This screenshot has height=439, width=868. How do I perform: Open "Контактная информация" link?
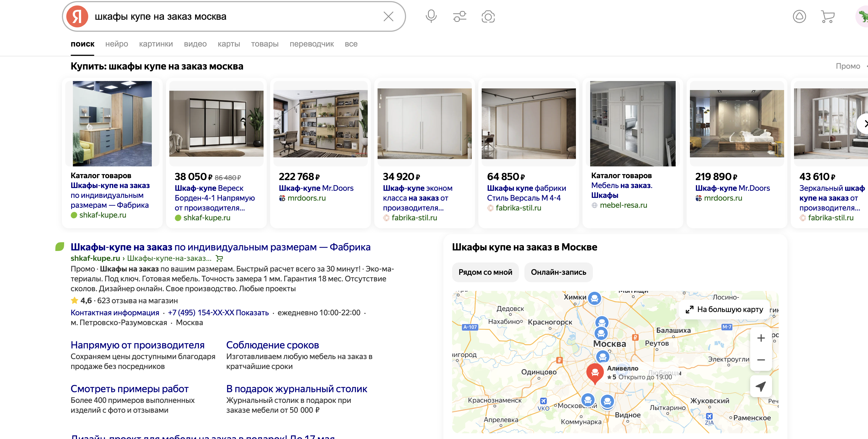point(115,312)
